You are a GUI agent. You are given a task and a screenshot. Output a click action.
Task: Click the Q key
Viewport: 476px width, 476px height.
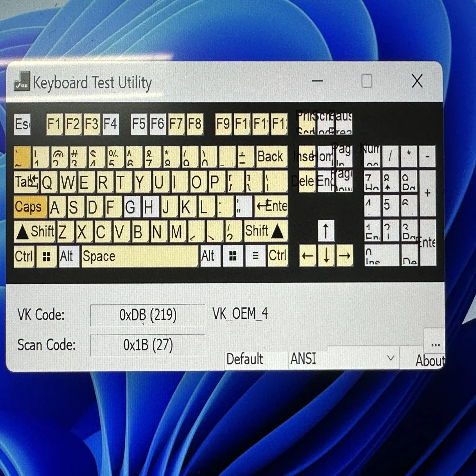[49, 182]
